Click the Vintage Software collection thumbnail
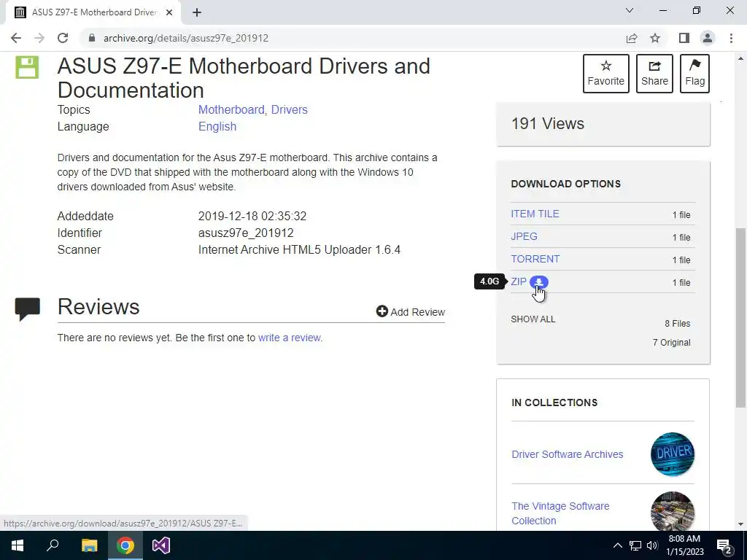The height and width of the screenshot is (560, 747). point(672,510)
